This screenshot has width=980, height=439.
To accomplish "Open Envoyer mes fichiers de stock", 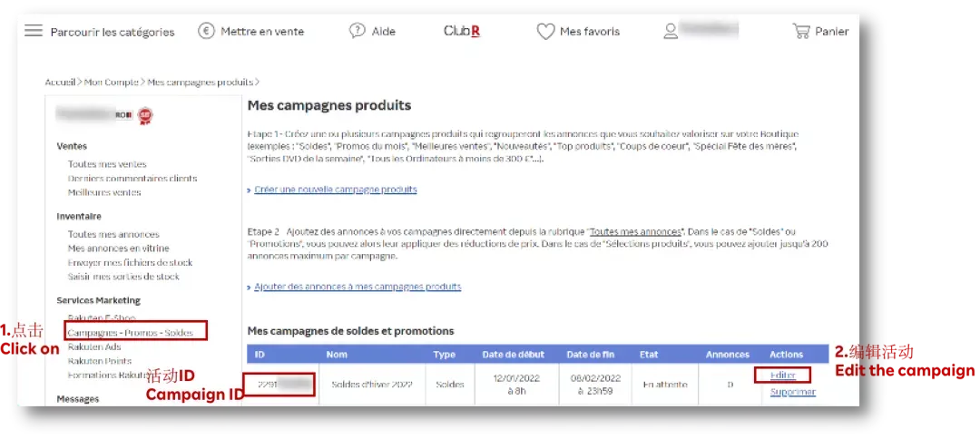I will [x=130, y=262].
